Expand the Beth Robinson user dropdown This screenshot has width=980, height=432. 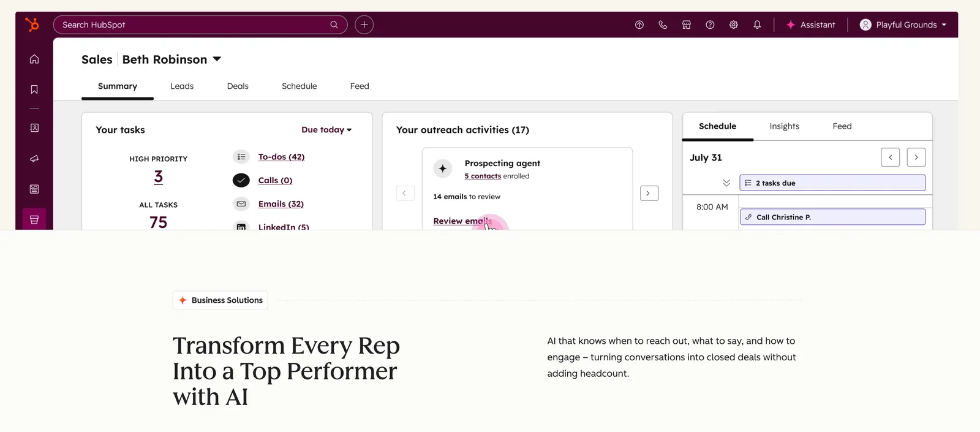(217, 59)
